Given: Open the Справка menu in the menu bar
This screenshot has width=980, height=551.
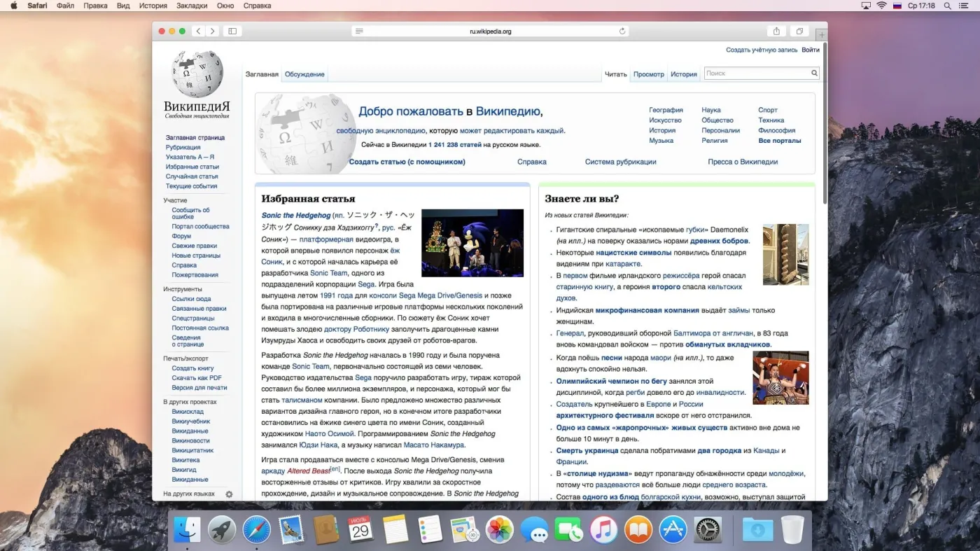Looking at the screenshot, I should [x=257, y=6].
